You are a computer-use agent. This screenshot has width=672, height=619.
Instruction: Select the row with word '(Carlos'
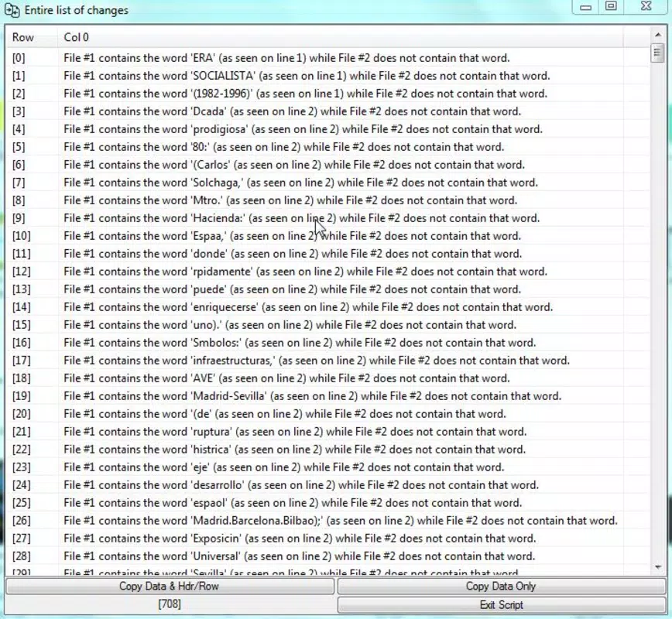coord(328,165)
